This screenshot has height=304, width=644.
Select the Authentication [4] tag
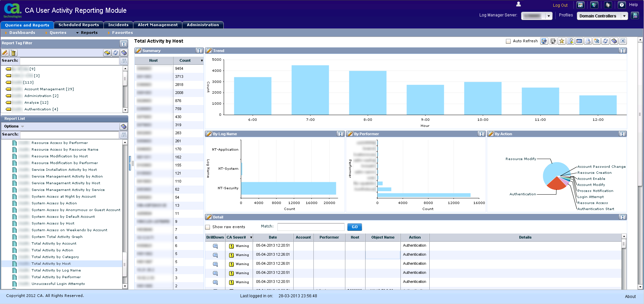(x=41, y=109)
